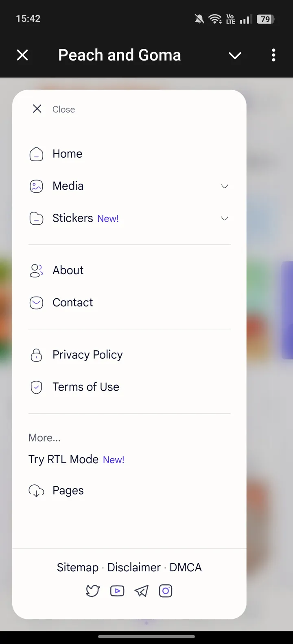Open the Terms of Use menu item
The width and height of the screenshot is (293, 644).
(x=86, y=387)
